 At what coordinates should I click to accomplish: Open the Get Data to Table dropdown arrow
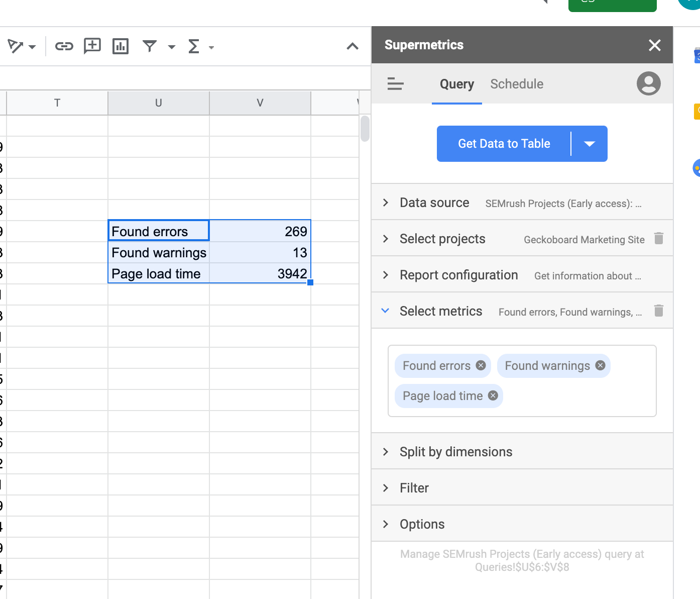[590, 144]
